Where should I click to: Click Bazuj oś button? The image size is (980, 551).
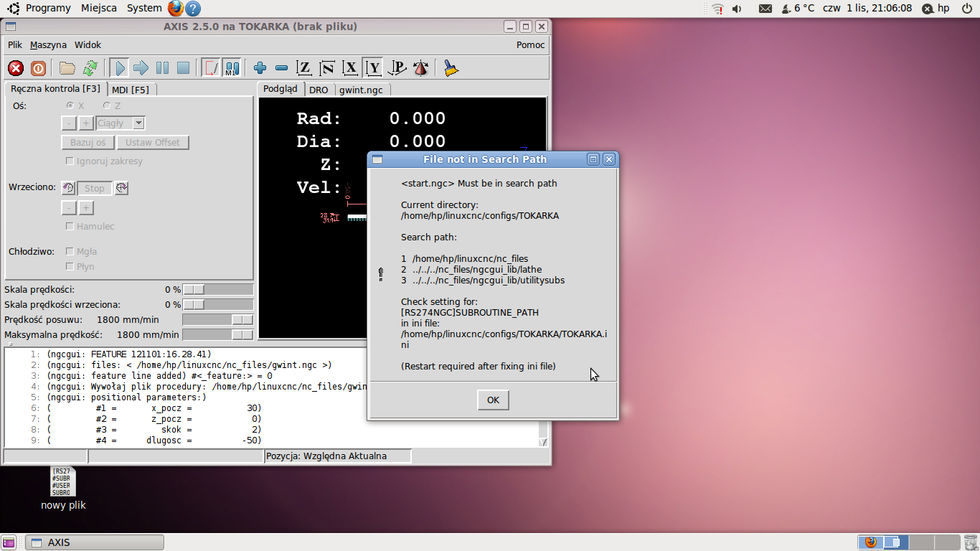(88, 143)
